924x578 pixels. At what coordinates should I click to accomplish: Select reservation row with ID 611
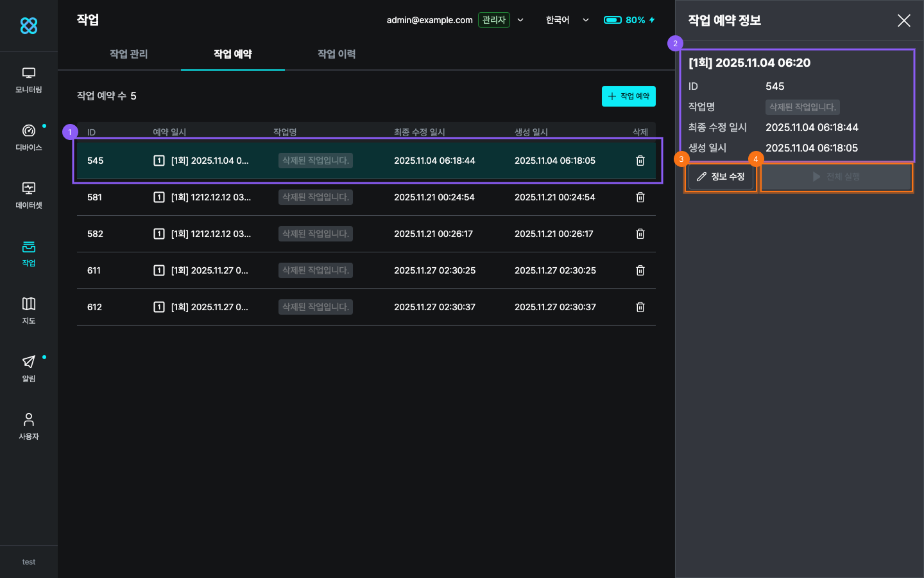coord(366,270)
